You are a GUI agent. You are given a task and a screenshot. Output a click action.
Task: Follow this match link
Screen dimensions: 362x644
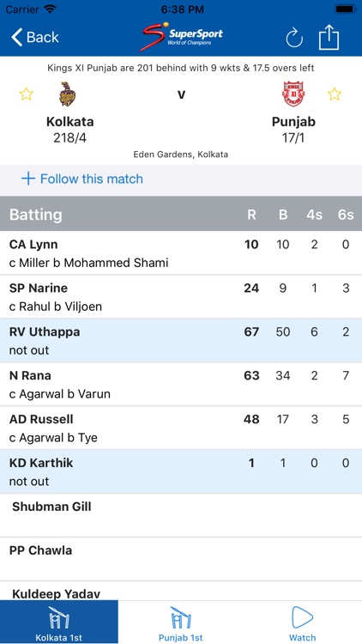(92, 179)
